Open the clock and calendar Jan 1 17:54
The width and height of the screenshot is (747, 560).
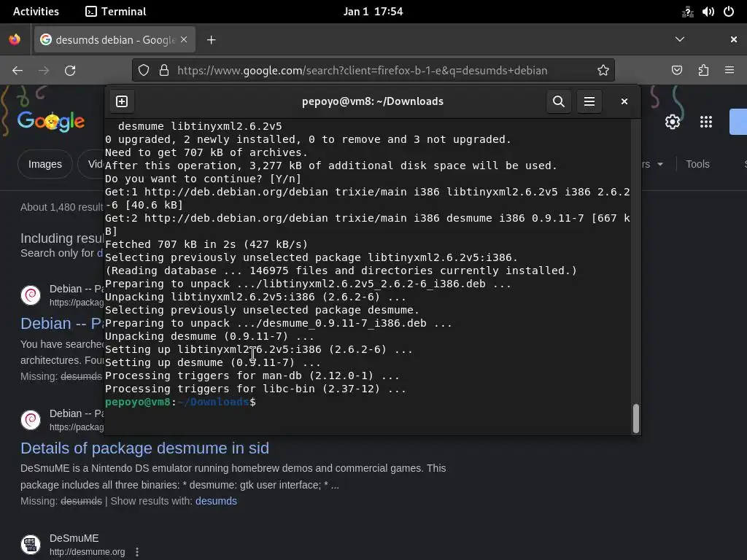point(373,12)
